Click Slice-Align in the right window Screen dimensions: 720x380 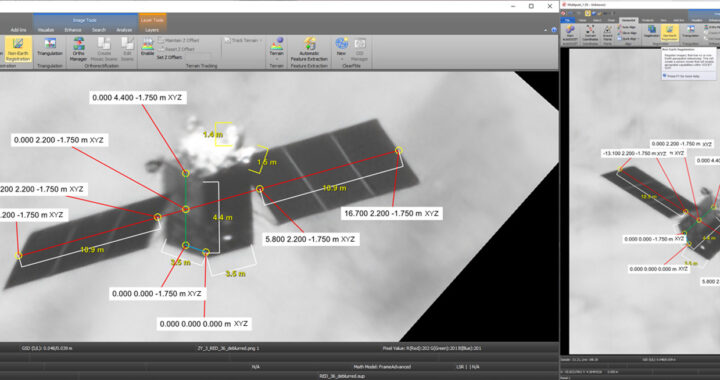(626, 33)
